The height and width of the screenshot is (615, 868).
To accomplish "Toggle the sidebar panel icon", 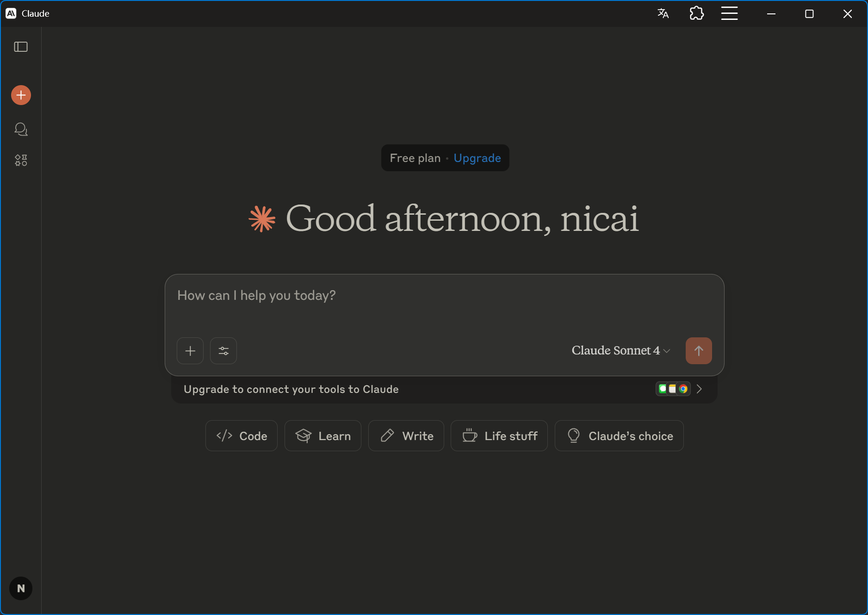I will pyautogui.click(x=21, y=47).
